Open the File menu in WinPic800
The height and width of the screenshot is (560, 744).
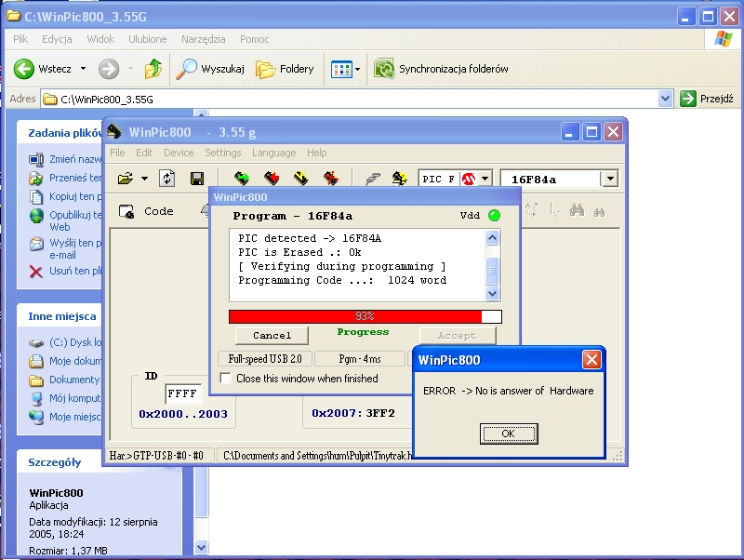coord(117,153)
